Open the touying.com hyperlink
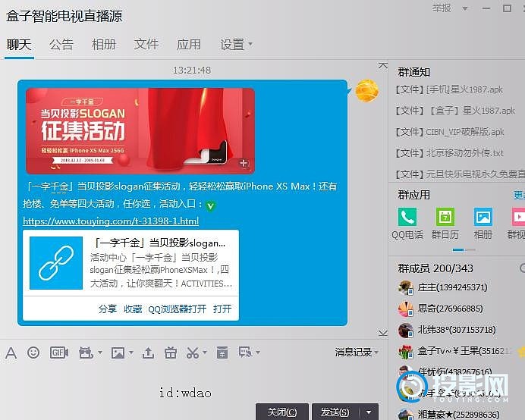This screenshot has width=525, height=420. [x=111, y=221]
